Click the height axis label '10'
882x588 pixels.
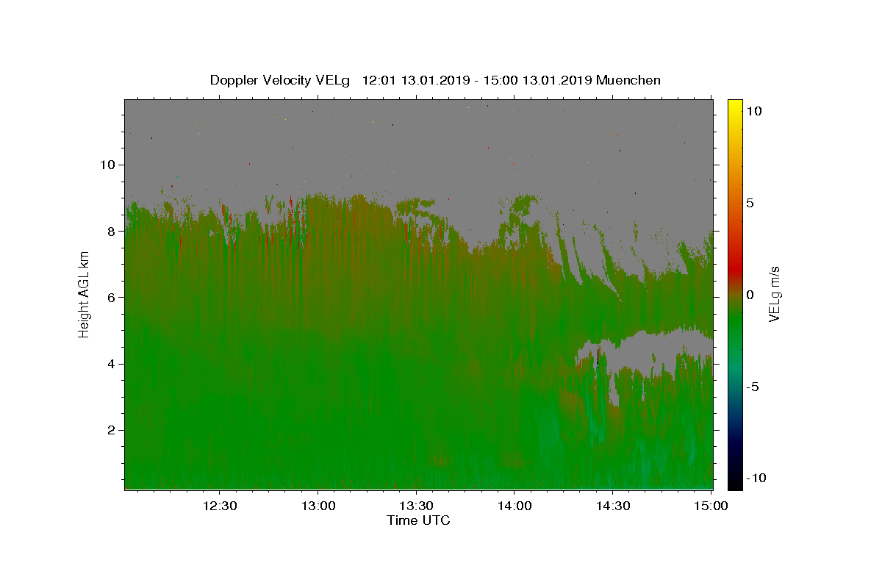(x=108, y=165)
